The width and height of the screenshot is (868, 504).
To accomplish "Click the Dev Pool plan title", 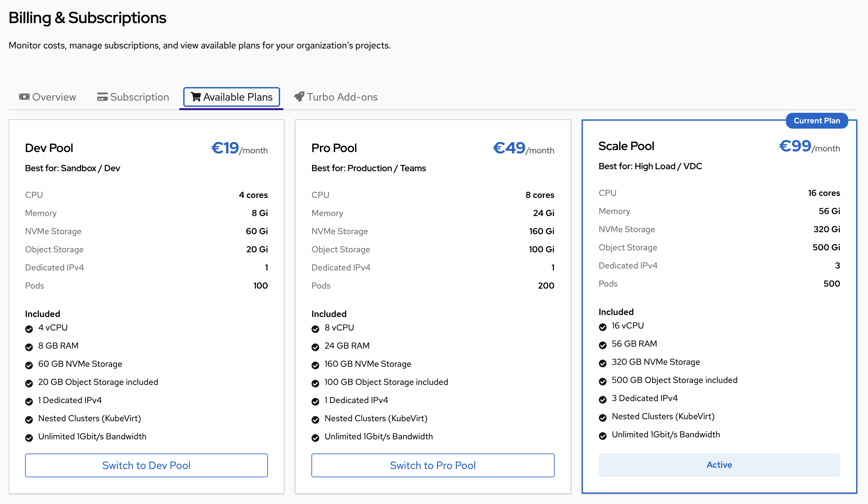I will tap(49, 148).
